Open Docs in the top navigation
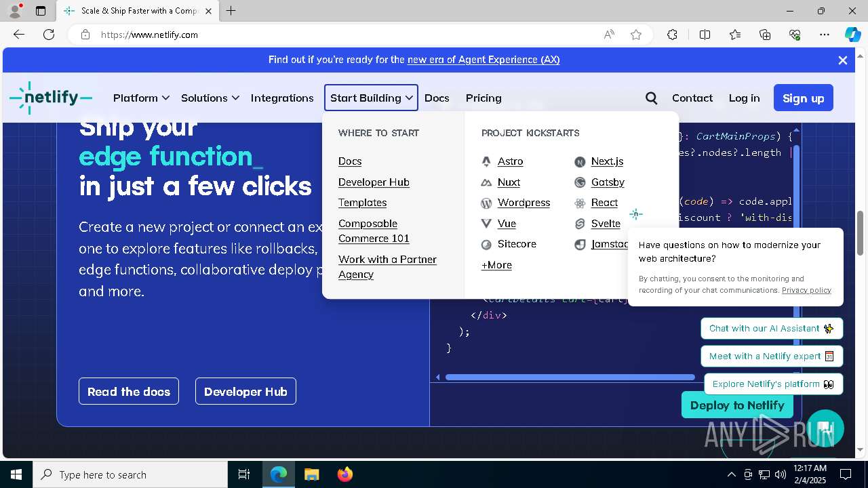Image resolution: width=868 pixels, height=488 pixels. pyautogui.click(x=437, y=98)
